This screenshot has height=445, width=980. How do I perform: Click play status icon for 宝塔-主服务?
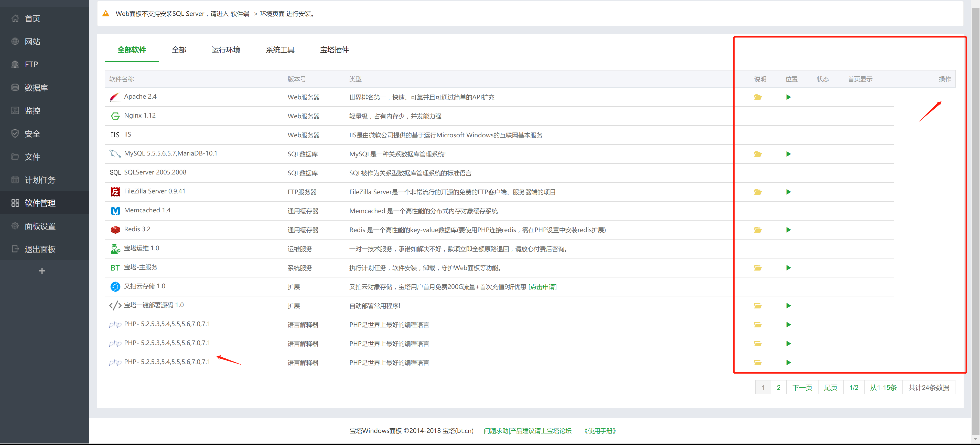[788, 268]
